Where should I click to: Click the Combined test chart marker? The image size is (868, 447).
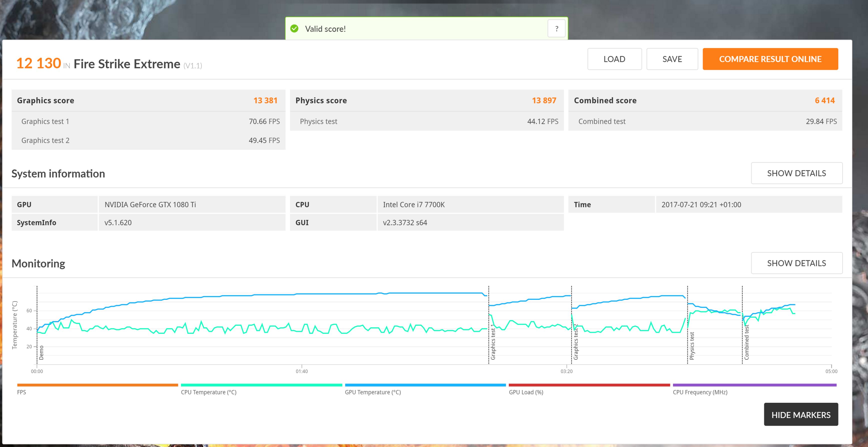[746, 342]
